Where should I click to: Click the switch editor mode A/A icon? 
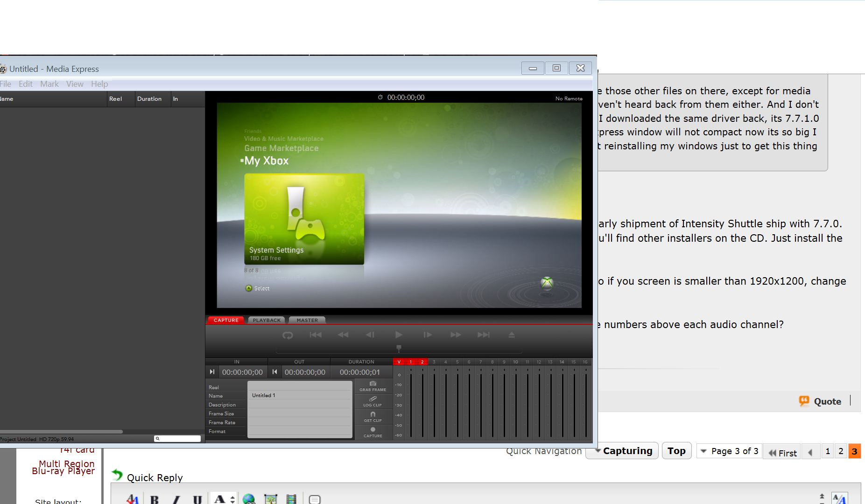pos(839,499)
